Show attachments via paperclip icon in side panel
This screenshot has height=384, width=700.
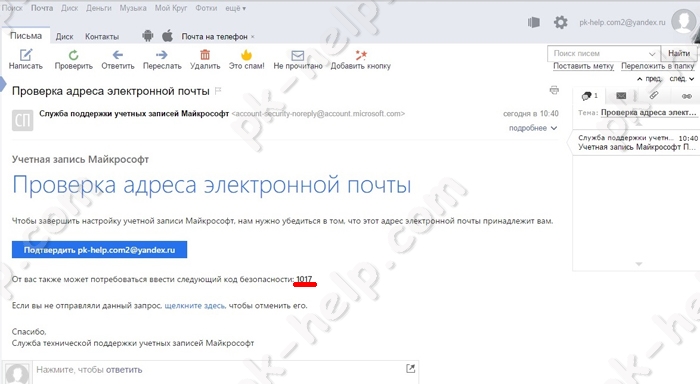[x=654, y=95]
